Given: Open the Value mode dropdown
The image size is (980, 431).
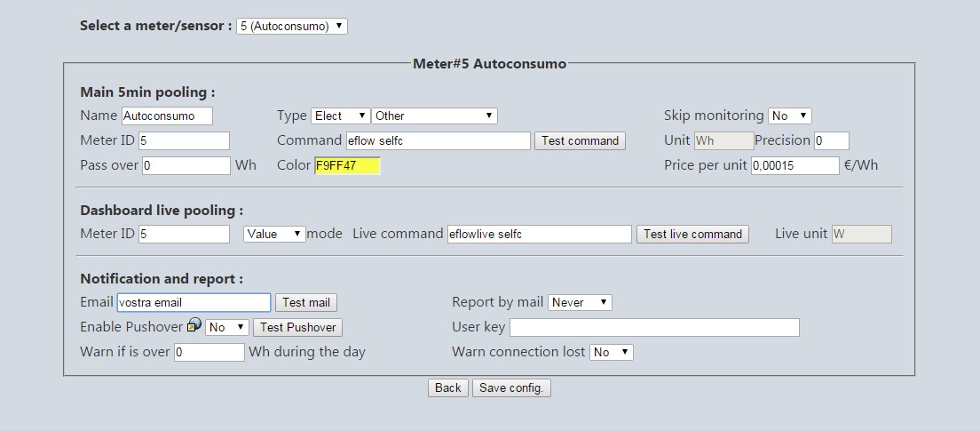Looking at the screenshot, I should click(x=274, y=234).
